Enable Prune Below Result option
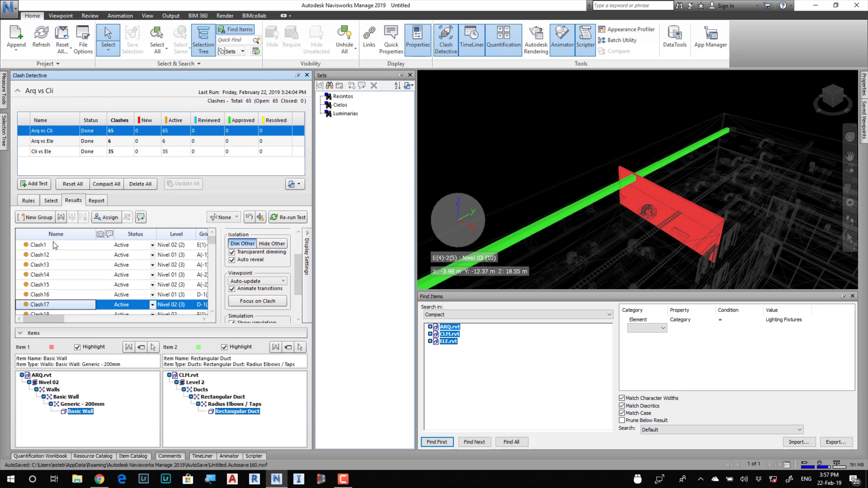This screenshot has width=868, height=488. (x=622, y=420)
